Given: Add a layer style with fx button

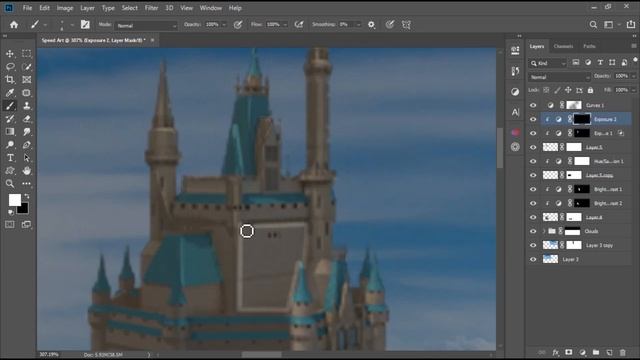Looking at the screenshot, I should coord(556,352).
